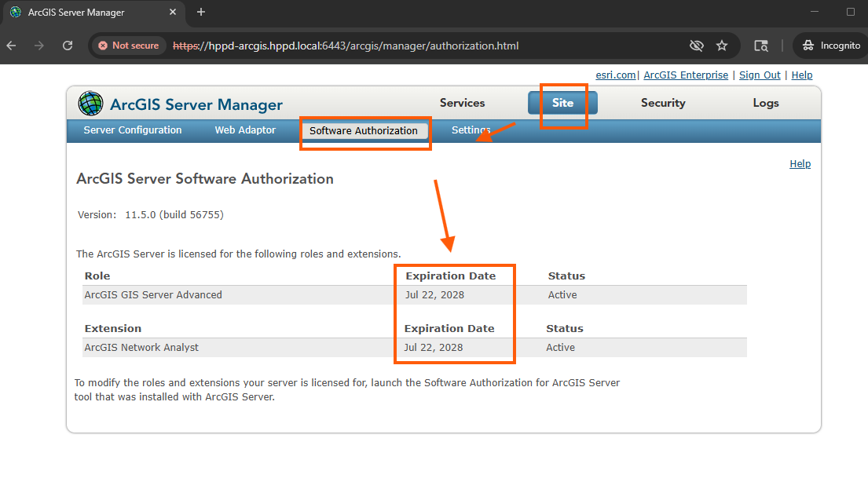
Task: Open the Services tab
Action: tap(462, 103)
